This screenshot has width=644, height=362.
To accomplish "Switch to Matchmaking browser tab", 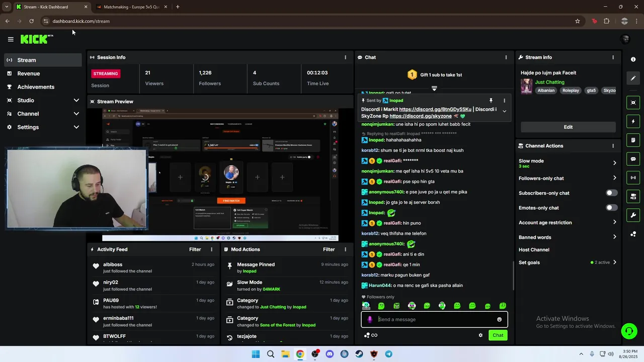I will [x=132, y=7].
